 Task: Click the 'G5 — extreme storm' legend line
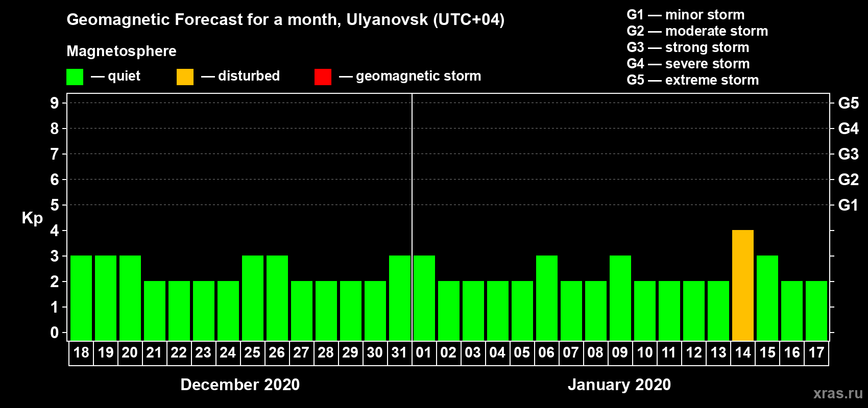point(693,80)
